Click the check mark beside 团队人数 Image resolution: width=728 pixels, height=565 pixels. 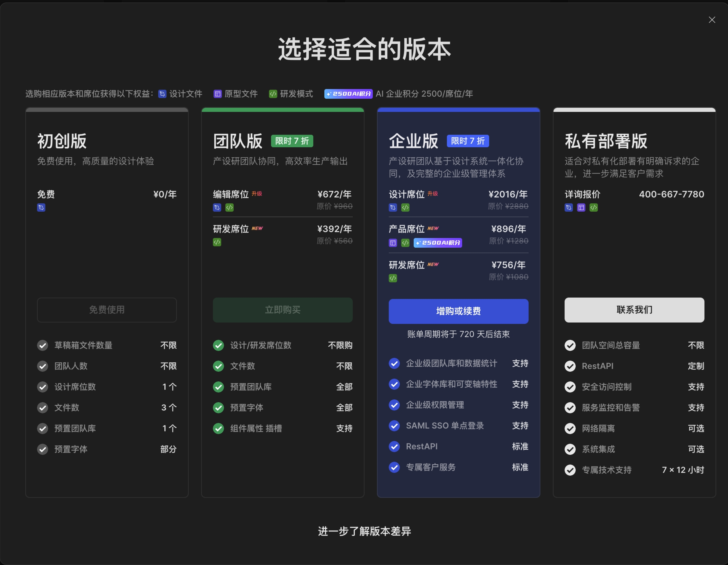click(x=43, y=366)
